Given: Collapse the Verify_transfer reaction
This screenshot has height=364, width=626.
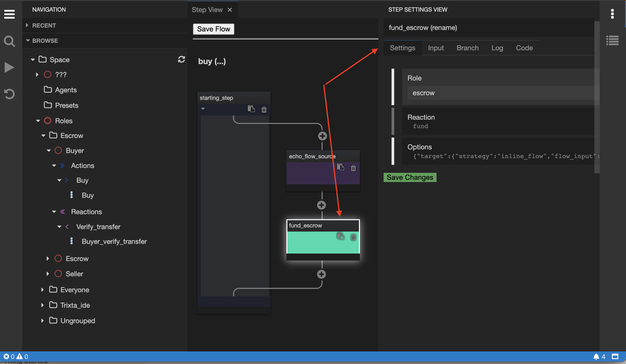Looking at the screenshot, I should tap(59, 227).
